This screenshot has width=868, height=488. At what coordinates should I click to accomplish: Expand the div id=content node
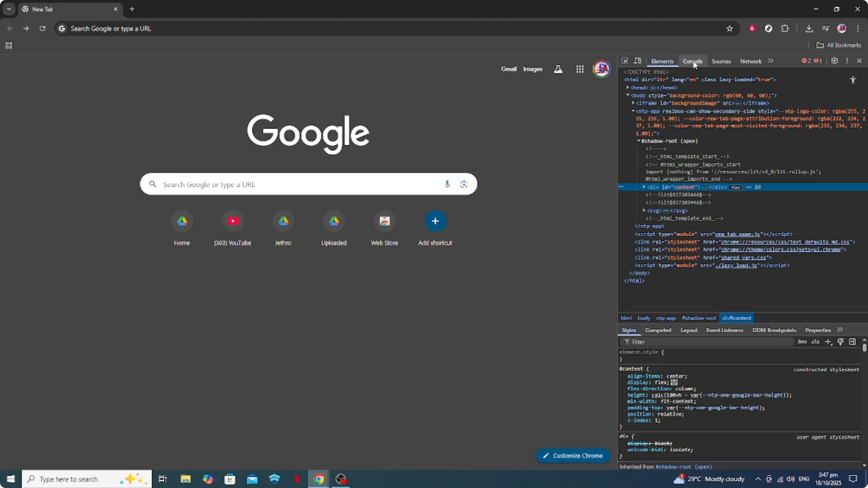[644, 187]
